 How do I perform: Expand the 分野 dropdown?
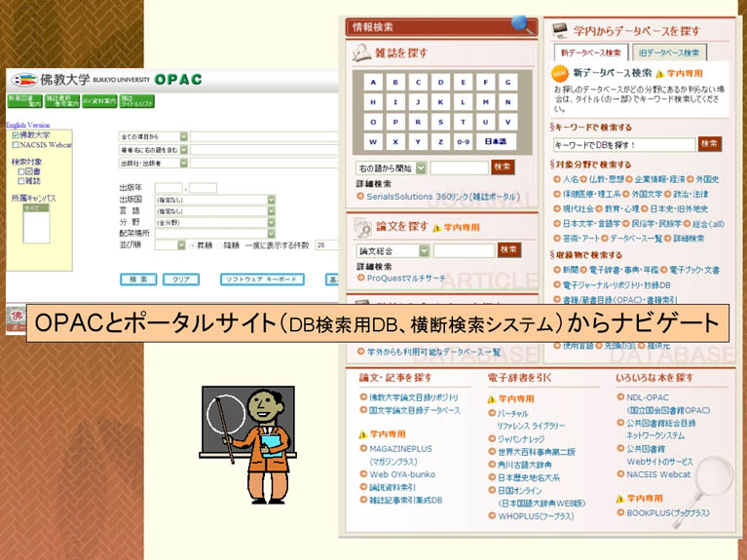[215, 223]
